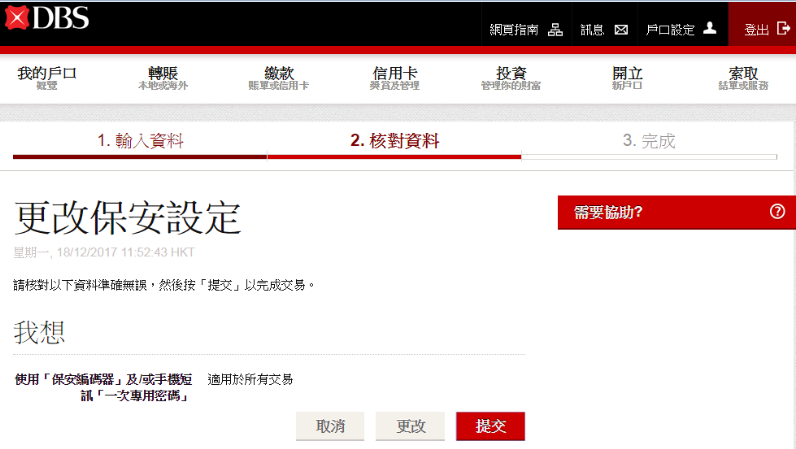Viewport: 796px width, 449px height.
Task: Go to step 1. 輸入資料
Action: 140,141
